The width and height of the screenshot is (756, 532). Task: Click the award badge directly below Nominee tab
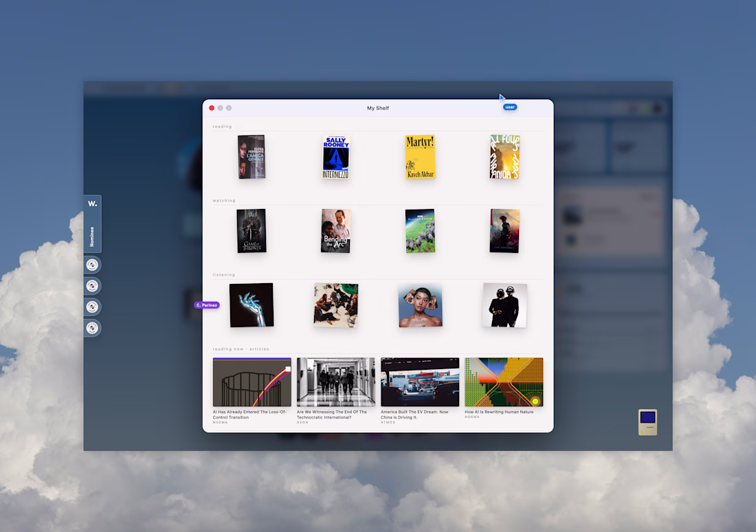click(x=92, y=265)
